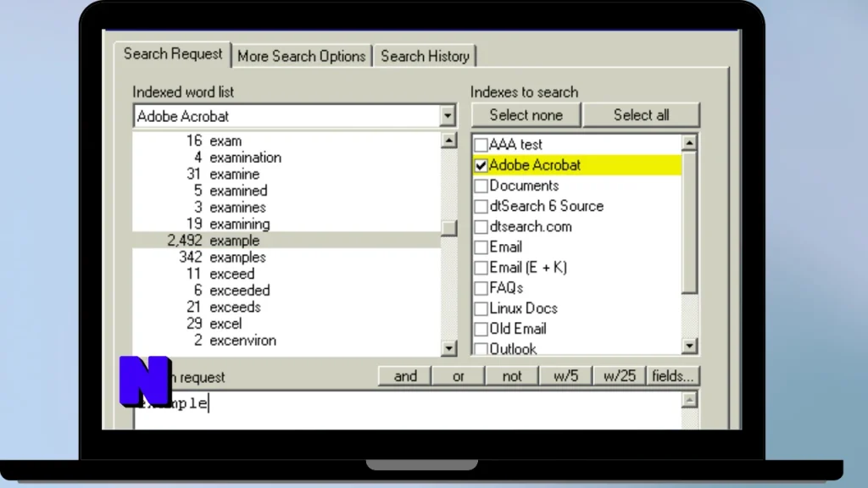Check the Documents index checkbox
The height and width of the screenshot is (488, 868).
coord(481,186)
